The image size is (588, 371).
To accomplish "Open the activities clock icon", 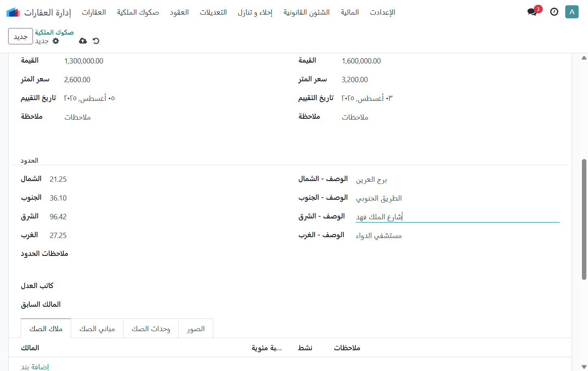I will [x=554, y=12].
